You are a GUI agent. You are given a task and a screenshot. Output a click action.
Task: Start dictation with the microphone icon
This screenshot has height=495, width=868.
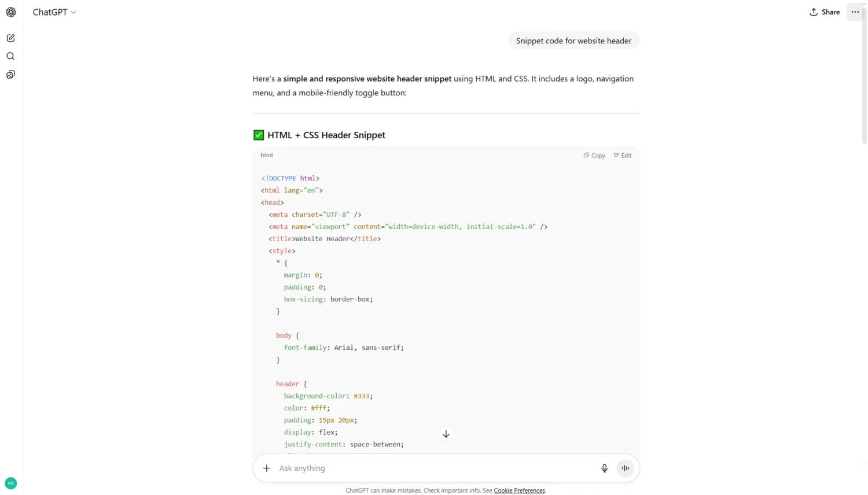click(x=604, y=468)
